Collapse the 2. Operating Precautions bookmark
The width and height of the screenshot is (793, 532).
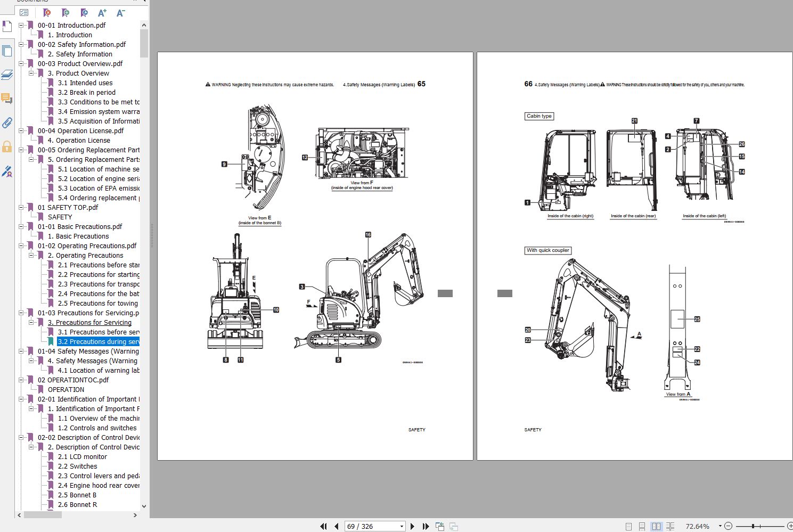32,255
